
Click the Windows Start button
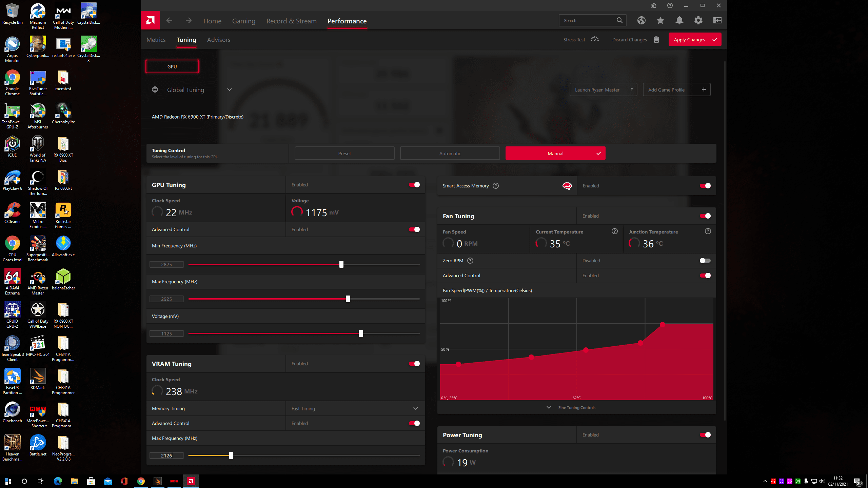click(8, 481)
